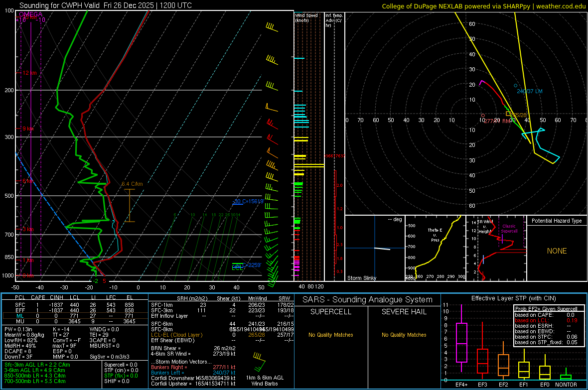The image size is (588, 390).
Task: Click the Prob EF2+ Given Supercell header
Action: pyautogui.click(x=546, y=309)
